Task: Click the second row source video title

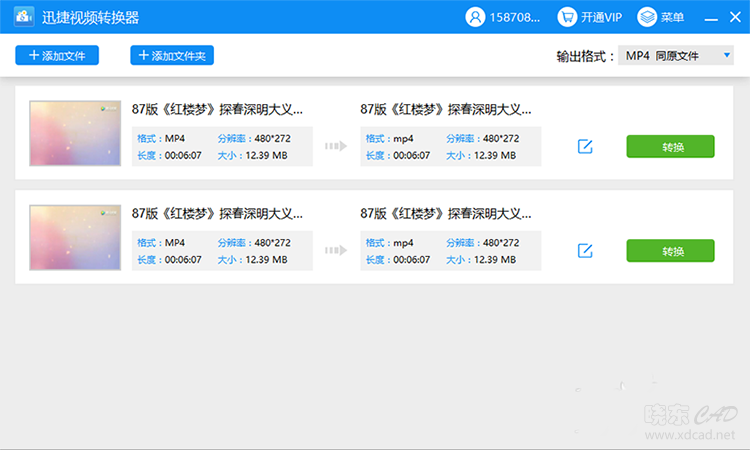Action: click(217, 214)
